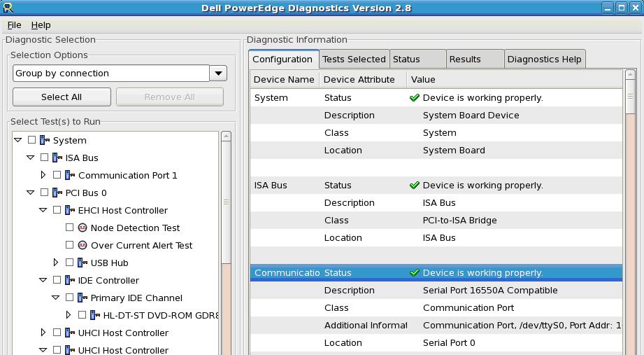Click the configuration table scroll up arrow
Screen dimensions: 644x355
[x=630, y=74]
